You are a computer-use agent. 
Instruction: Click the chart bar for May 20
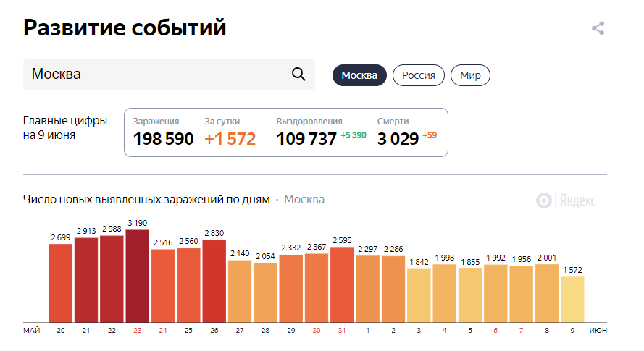(x=60, y=283)
